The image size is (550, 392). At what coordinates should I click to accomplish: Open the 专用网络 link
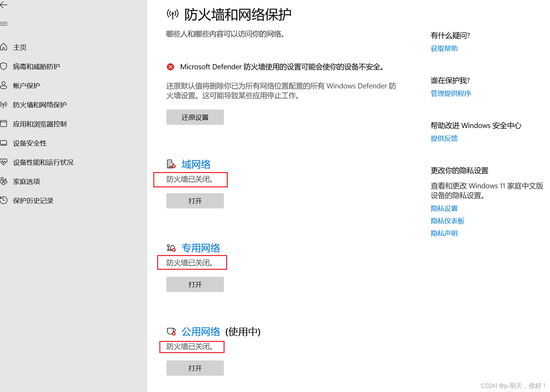[x=201, y=248]
